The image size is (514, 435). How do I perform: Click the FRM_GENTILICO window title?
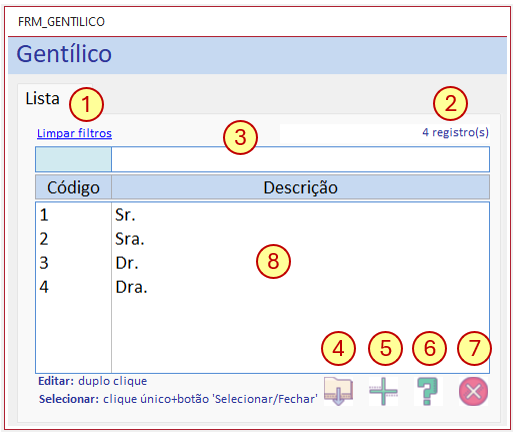[61, 22]
